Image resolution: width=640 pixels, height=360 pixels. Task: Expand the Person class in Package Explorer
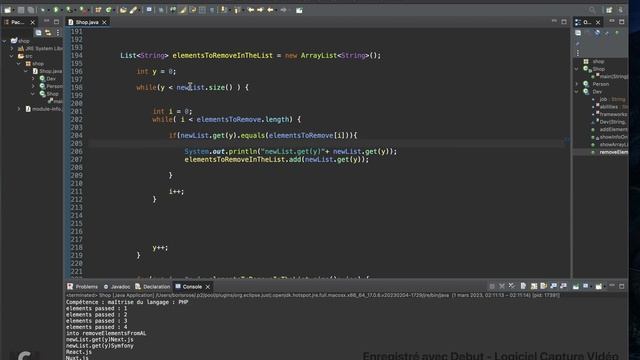click(x=34, y=86)
